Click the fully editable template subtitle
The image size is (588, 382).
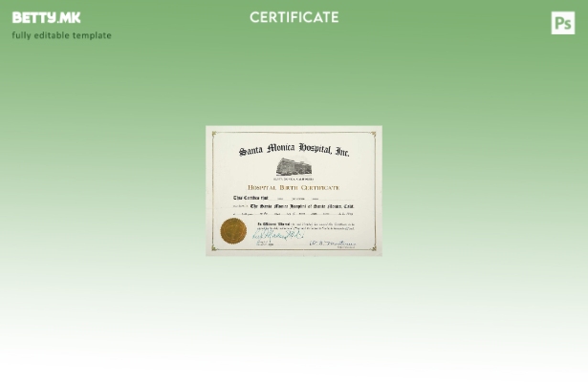point(61,35)
